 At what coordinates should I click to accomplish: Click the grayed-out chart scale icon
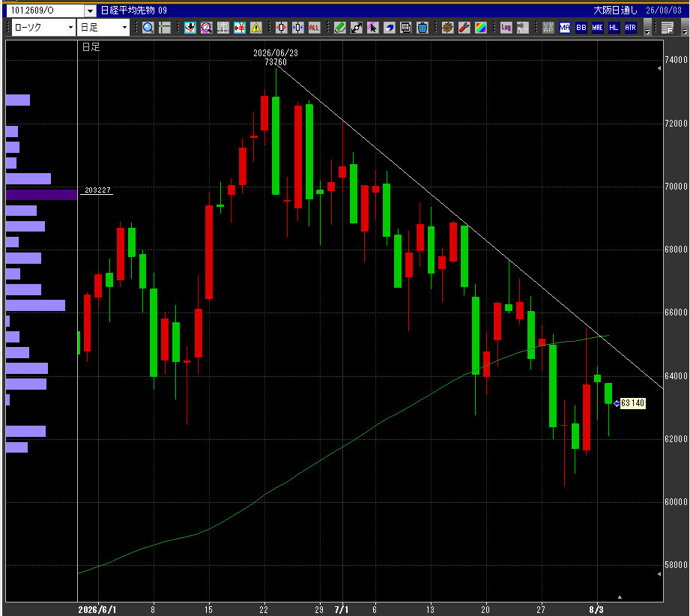click(223, 28)
